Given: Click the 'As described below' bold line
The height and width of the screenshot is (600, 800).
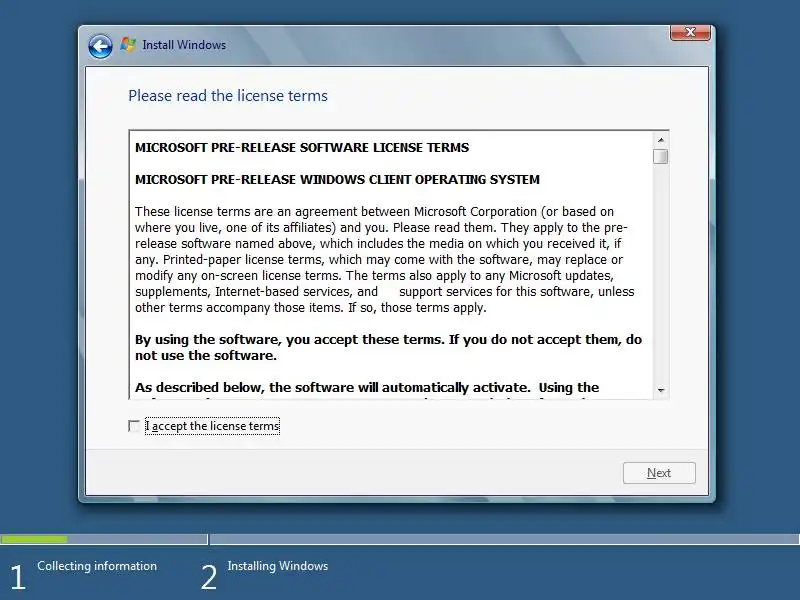Looking at the screenshot, I should (x=367, y=388).
